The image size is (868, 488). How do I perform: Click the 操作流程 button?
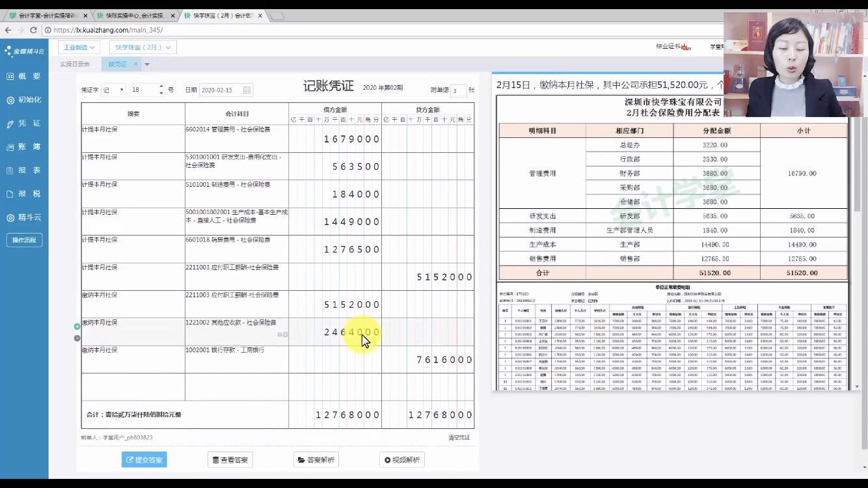pos(24,240)
